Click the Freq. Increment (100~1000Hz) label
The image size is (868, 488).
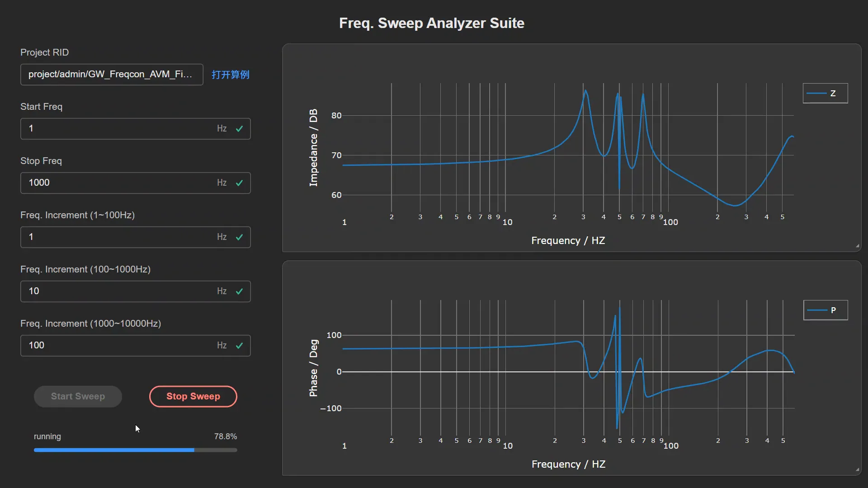click(85, 269)
